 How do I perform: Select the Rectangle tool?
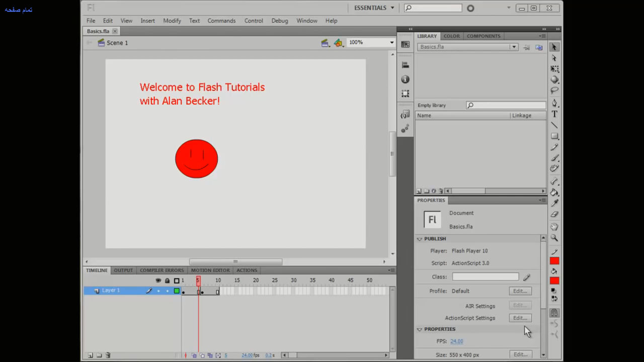click(x=554, y=136)
